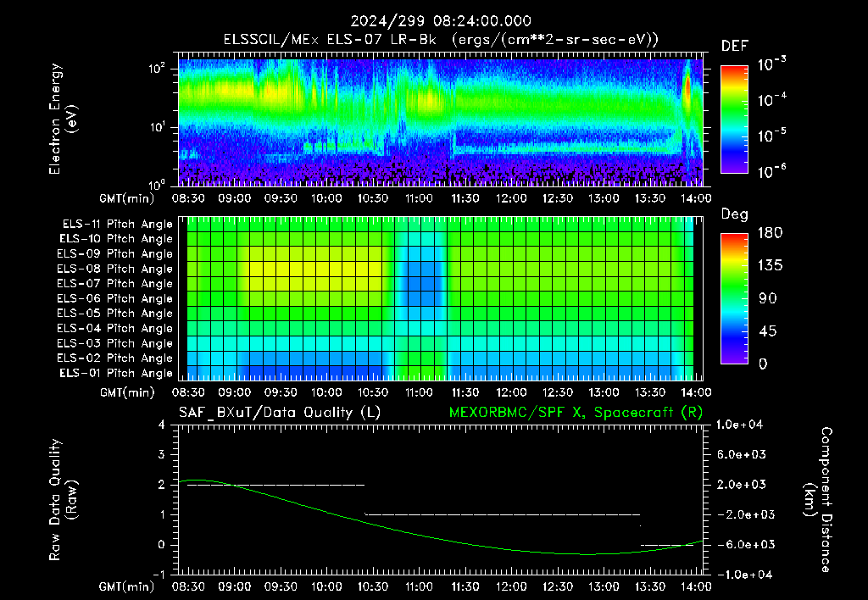Click the white data quality line at level 2
Image resolution: width=868 pixels, height=600 pixels.
coord(275,486)
